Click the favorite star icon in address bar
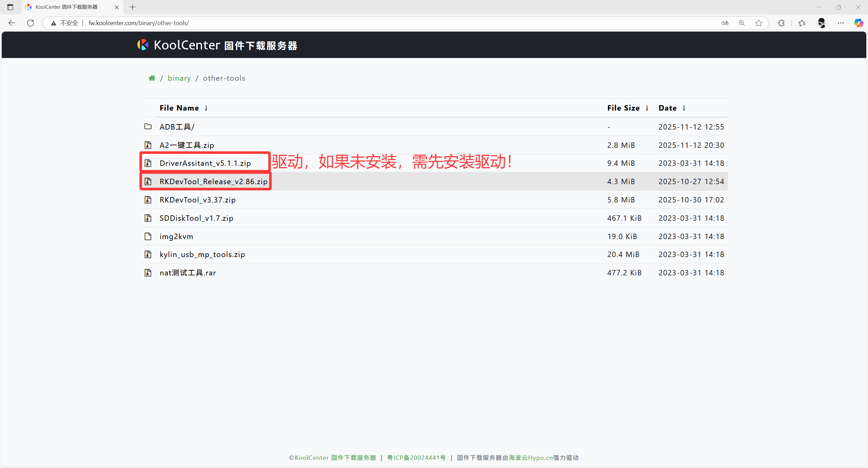Image resolution: width=868 pixels, height=468 pixels. (759, 23)
